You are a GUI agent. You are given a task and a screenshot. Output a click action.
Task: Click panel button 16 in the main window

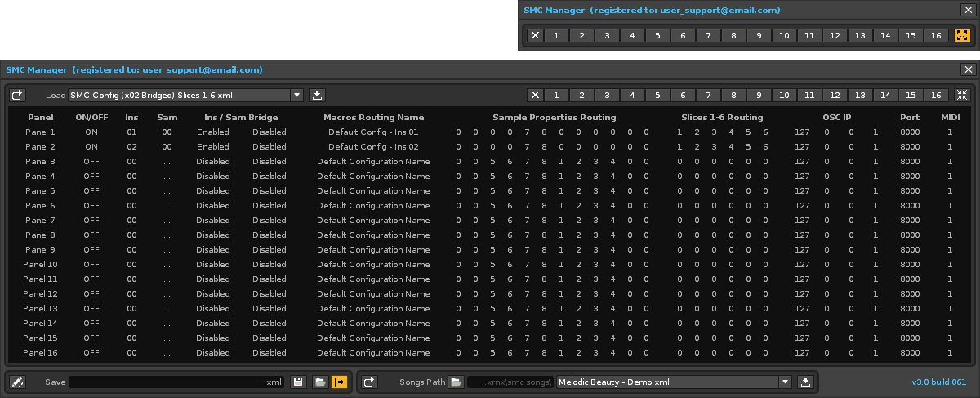pyautogui.click(x=936, y=96)
